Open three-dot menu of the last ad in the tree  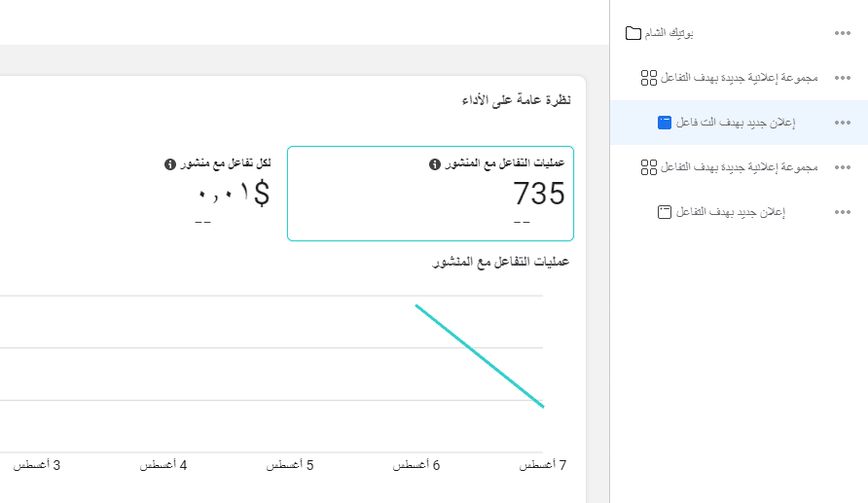pos(843,212)
